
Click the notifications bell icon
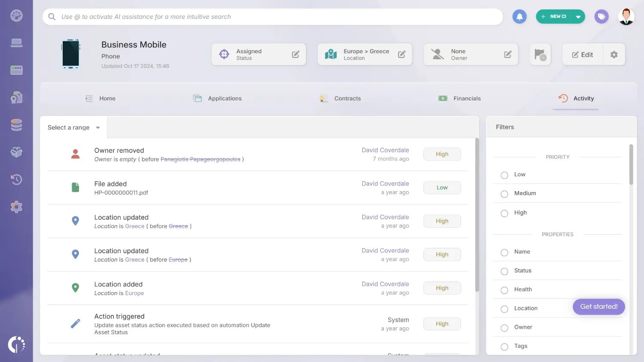tap(519, 17)
